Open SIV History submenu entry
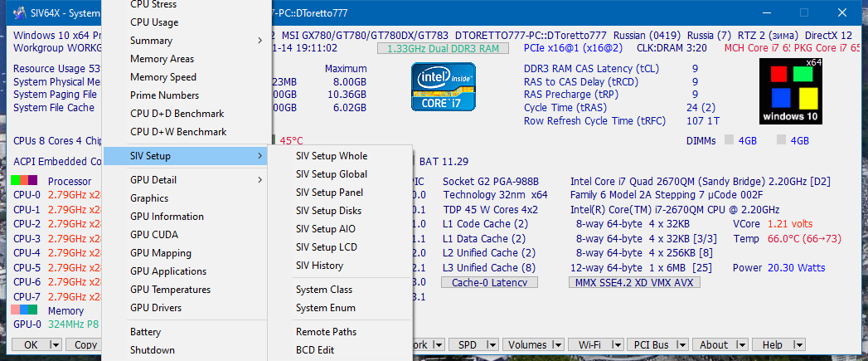 [340, 266]
